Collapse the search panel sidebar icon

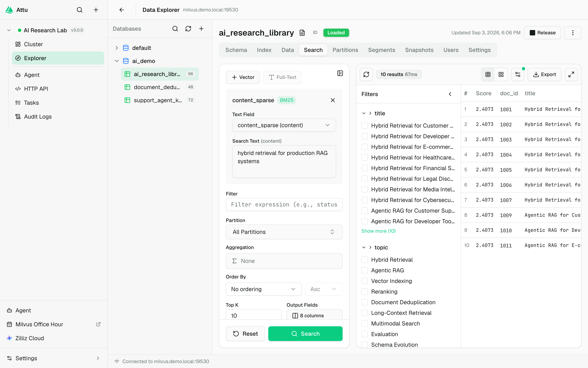point(340,73)
